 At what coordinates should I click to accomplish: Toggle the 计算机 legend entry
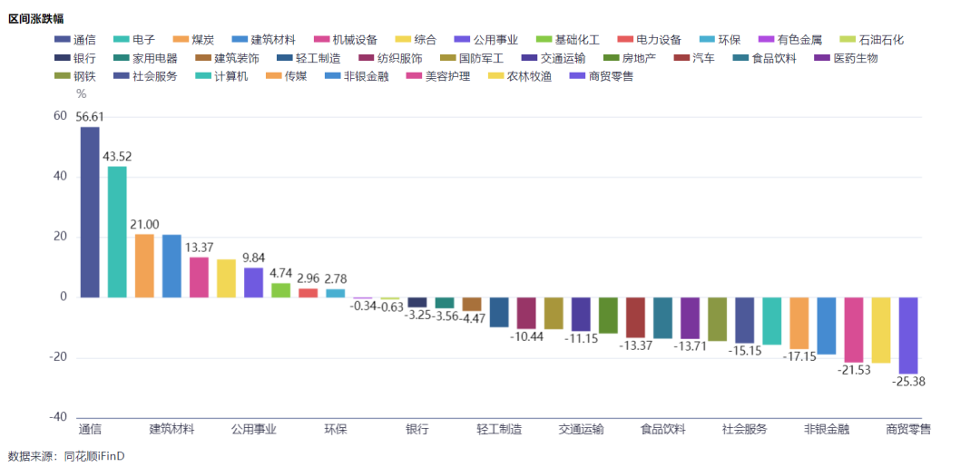[x=220, y=78]
